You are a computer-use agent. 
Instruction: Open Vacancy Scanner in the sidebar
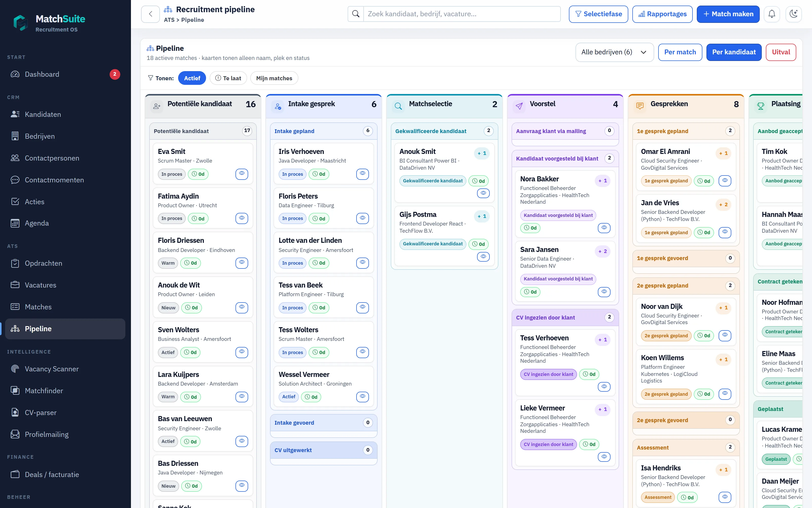(65, 369)
